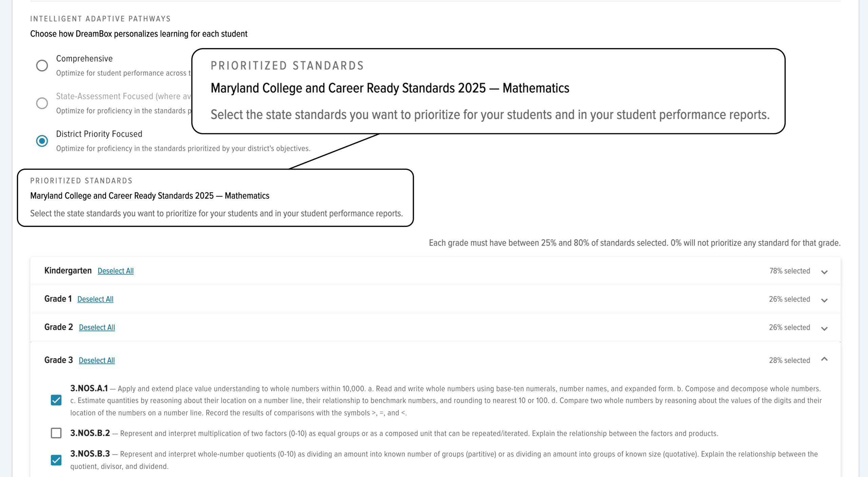
Task: Click the Grade 2 row heading
Action: coord(59,327)
